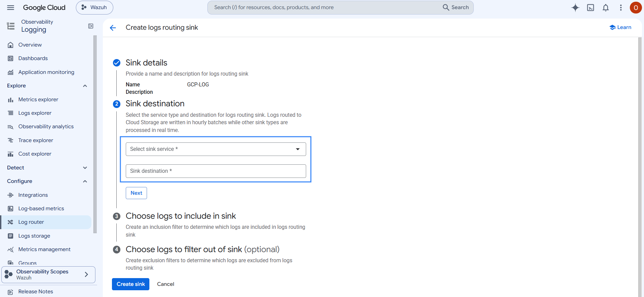Click the Log router icon
The width and height of the screenshot is (644, 297).
pos(11,222)
